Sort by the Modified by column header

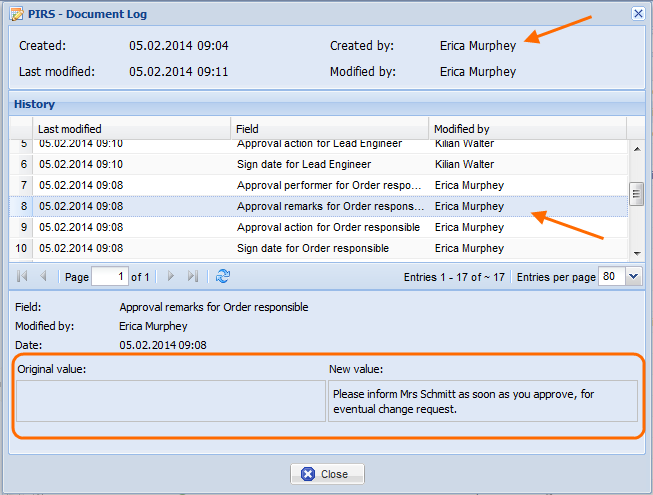tap(527, 129)
